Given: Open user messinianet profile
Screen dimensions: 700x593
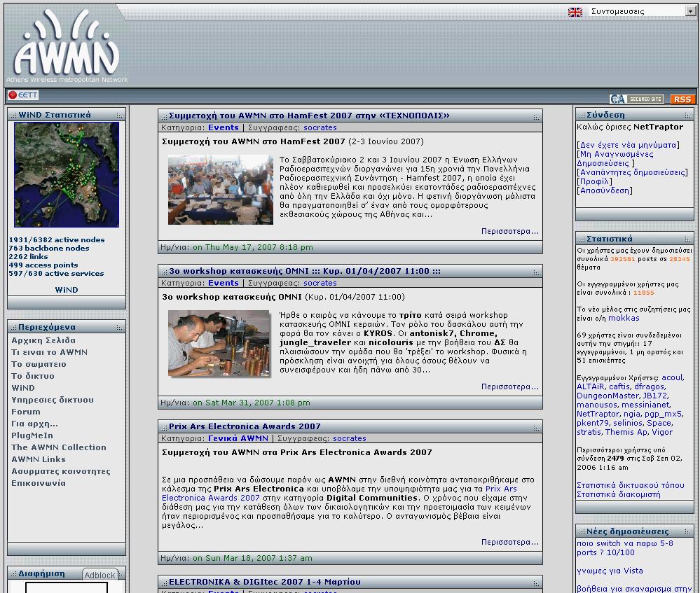Looking at the screenshot, I should point(645,405).
